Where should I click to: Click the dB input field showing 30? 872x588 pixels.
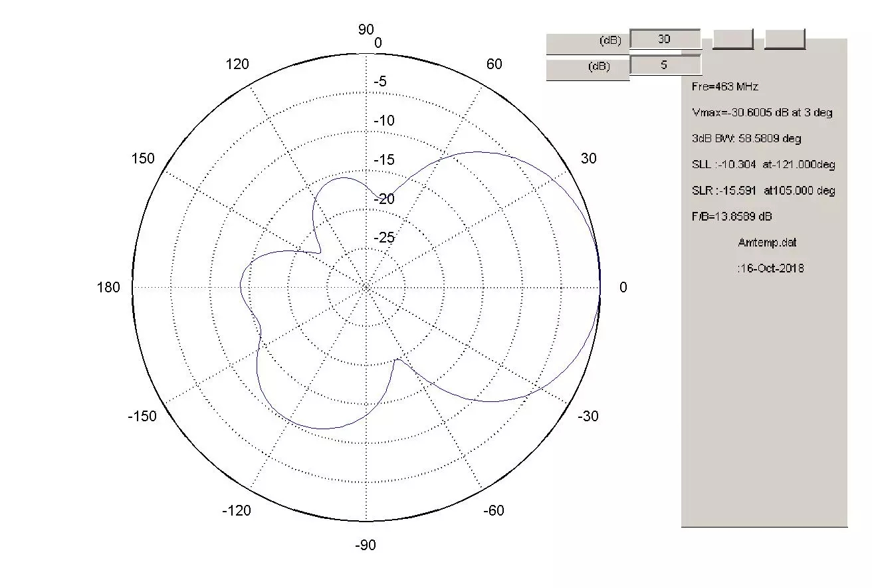pyautogui.click(x=665, y=39)
